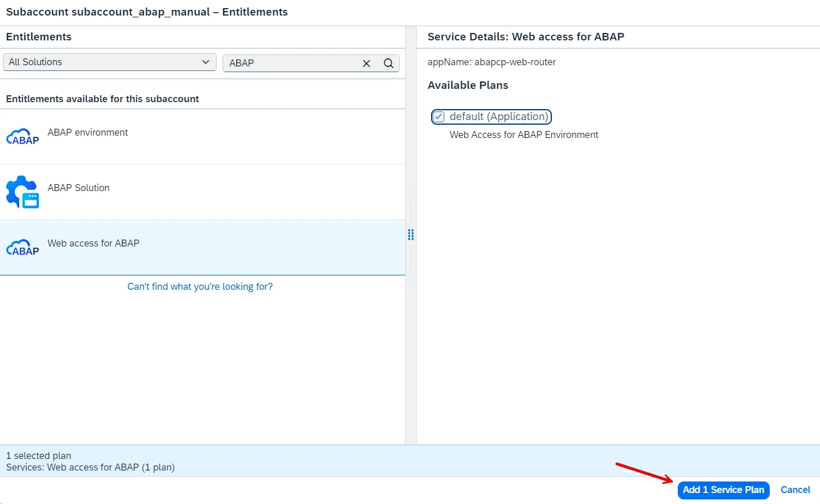Click the 1 selected plan summary text
This screenshot has width=820, height=504.
39,456
